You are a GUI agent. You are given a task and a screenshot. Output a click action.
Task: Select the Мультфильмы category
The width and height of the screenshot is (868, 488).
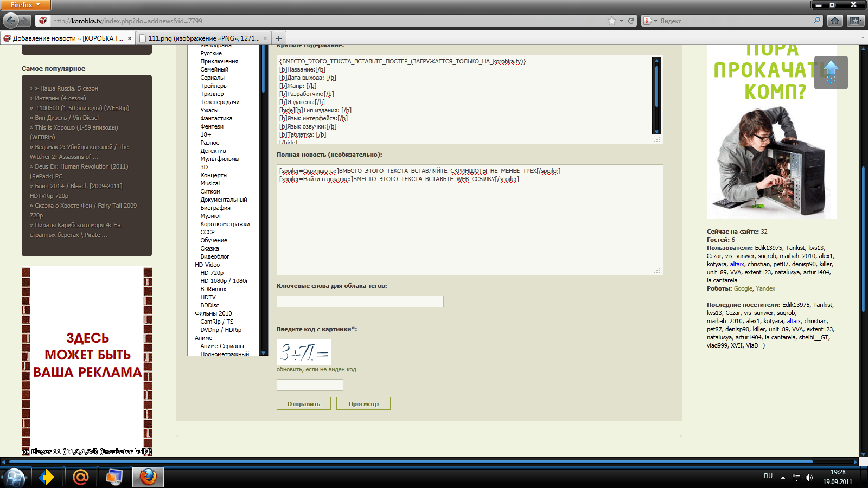(220, 159)
